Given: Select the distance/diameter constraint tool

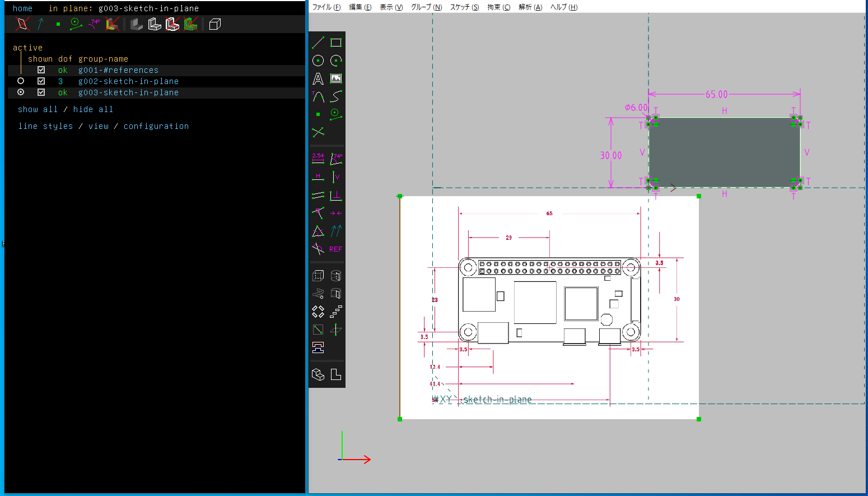Looking at the screenshot, I should 318,159.
